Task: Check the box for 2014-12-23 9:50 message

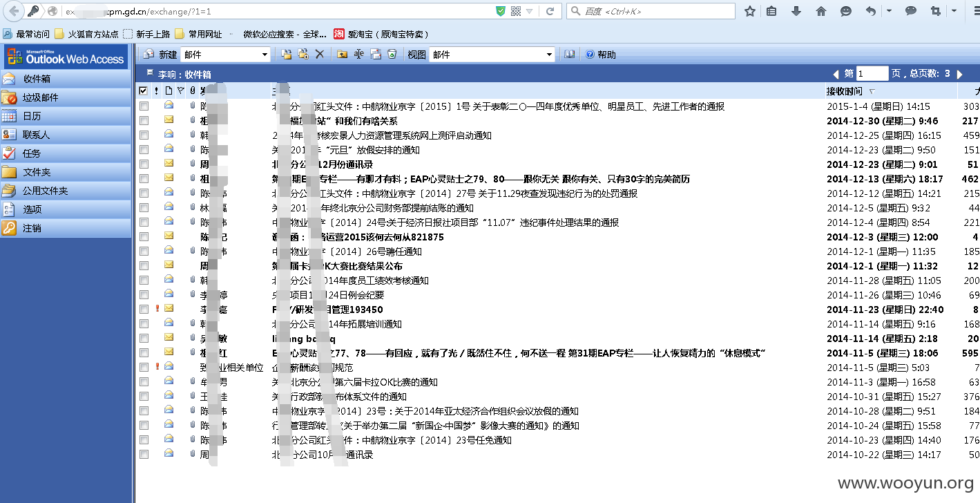Action: tap(144, 150)
